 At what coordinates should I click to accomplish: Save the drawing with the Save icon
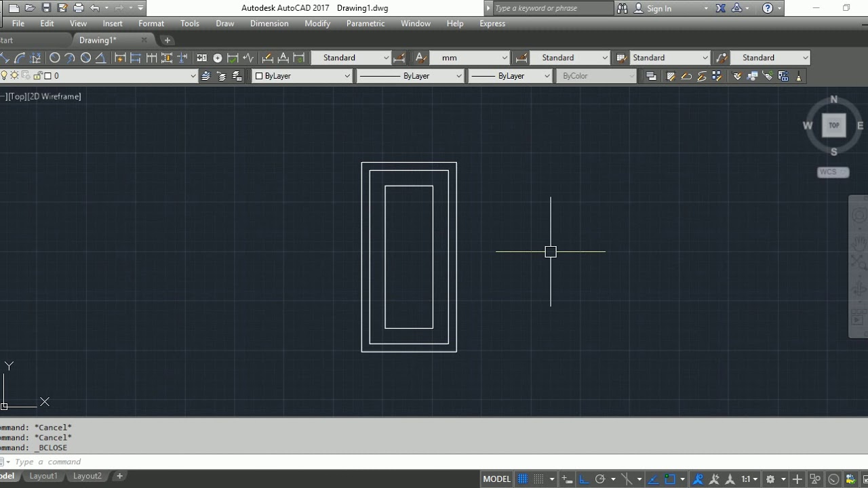coord(46,8)
